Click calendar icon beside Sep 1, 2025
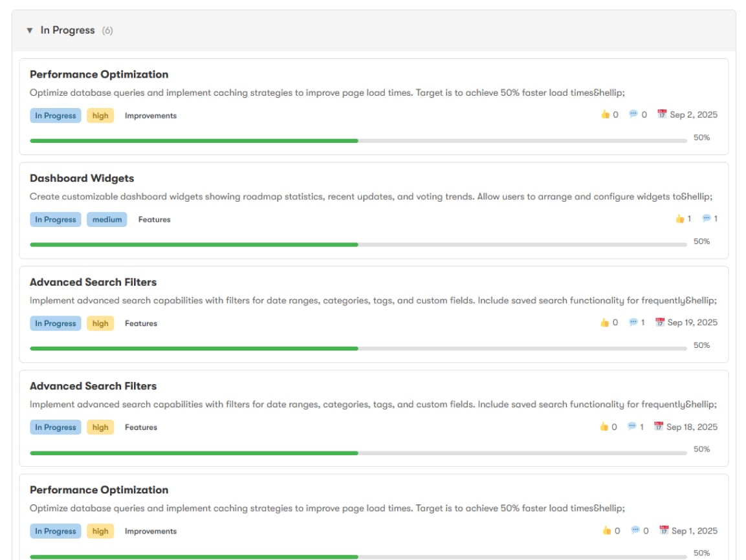 (x=664, y=530)
